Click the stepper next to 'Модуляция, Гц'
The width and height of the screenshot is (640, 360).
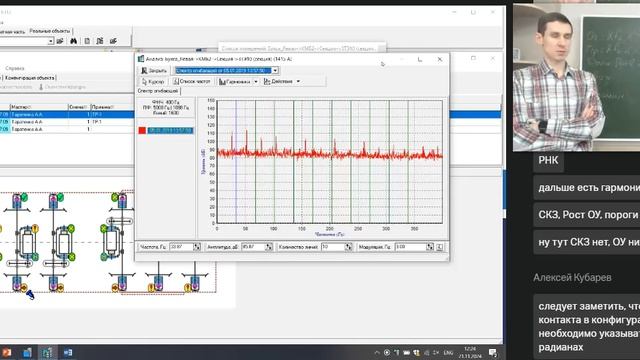[430, 247]
